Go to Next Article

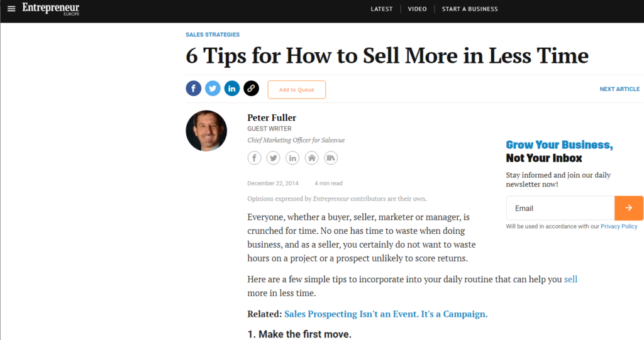619,89
